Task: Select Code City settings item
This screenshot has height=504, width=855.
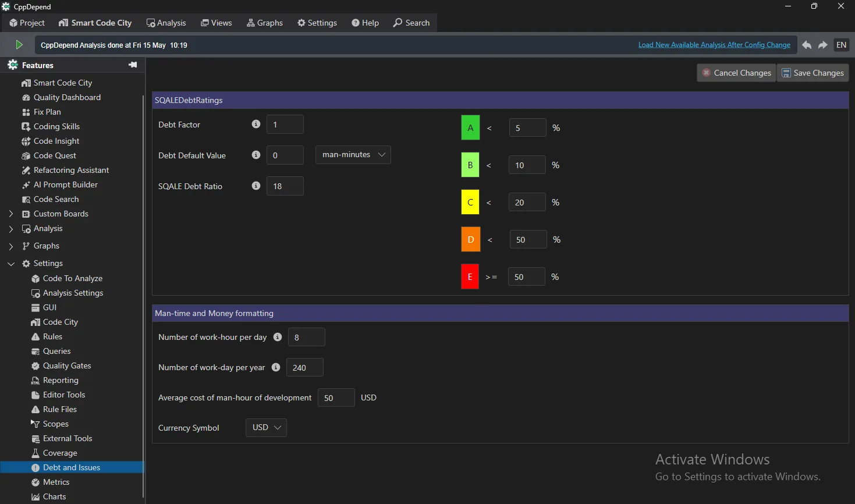Action: click(x=55, y=322)
